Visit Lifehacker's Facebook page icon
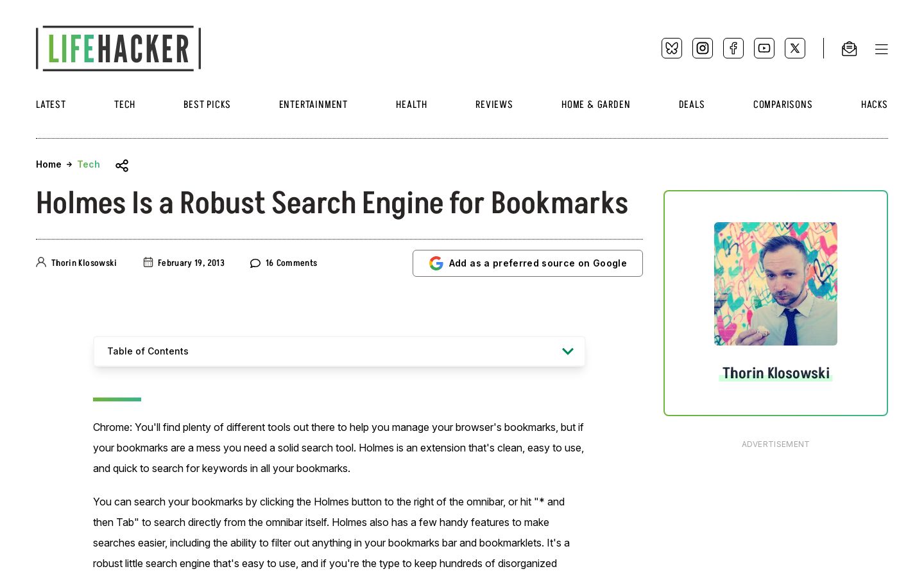This screenshot has height=578, width=924. point(733,48)
